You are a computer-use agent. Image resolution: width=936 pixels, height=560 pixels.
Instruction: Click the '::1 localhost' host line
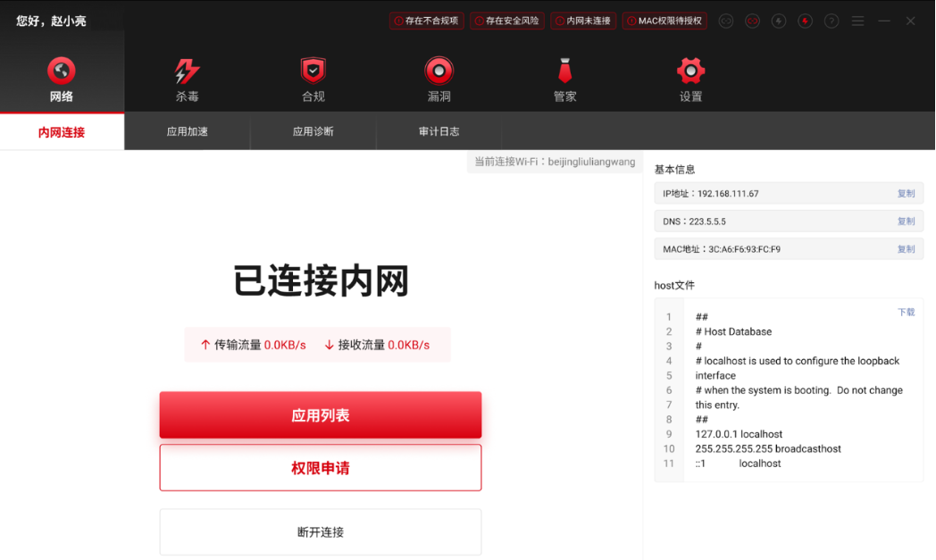coord(738,464)
